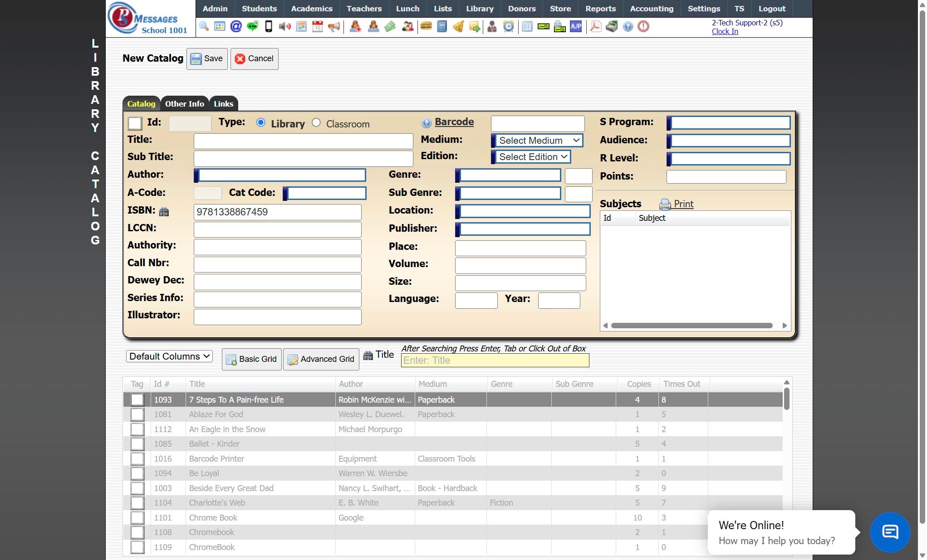Select the Library type radio button
Screen dimensions: 927x560
pos(261,123)
